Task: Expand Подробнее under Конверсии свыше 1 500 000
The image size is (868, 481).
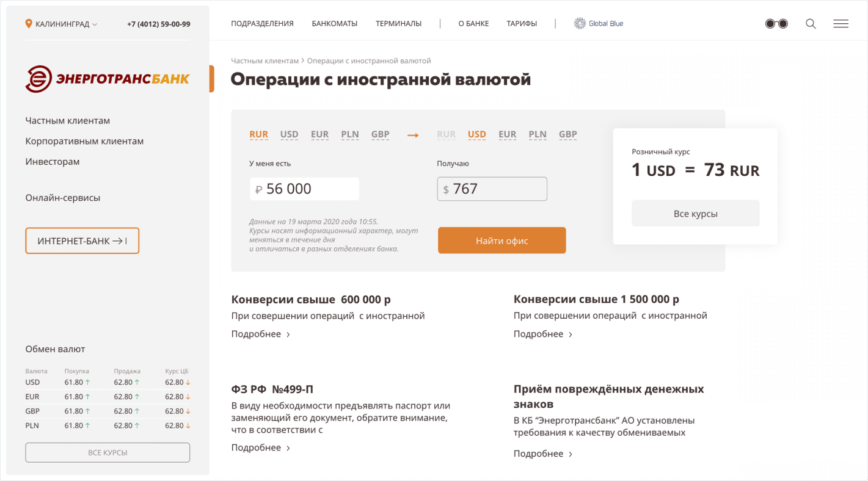Action: click(543, 335)
